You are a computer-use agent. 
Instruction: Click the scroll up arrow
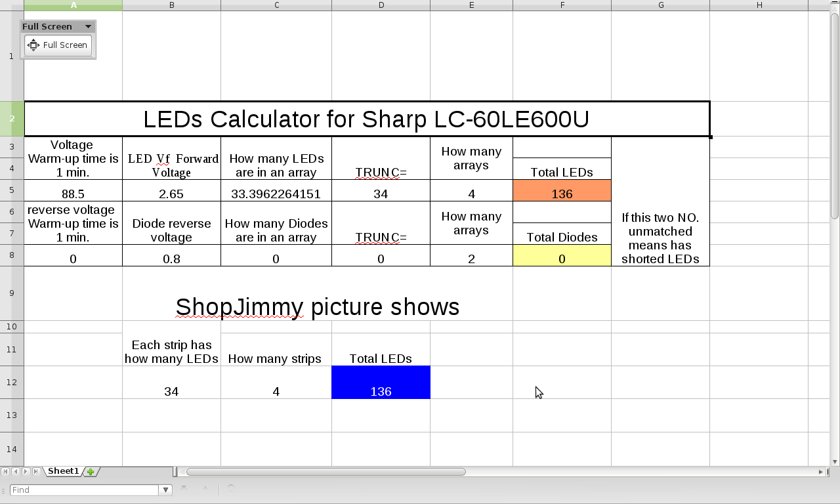[x=835, y=8]
